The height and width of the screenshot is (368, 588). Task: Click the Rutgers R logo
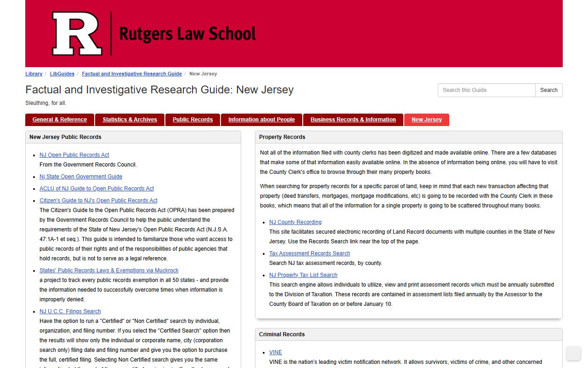[x=77, y=34]
